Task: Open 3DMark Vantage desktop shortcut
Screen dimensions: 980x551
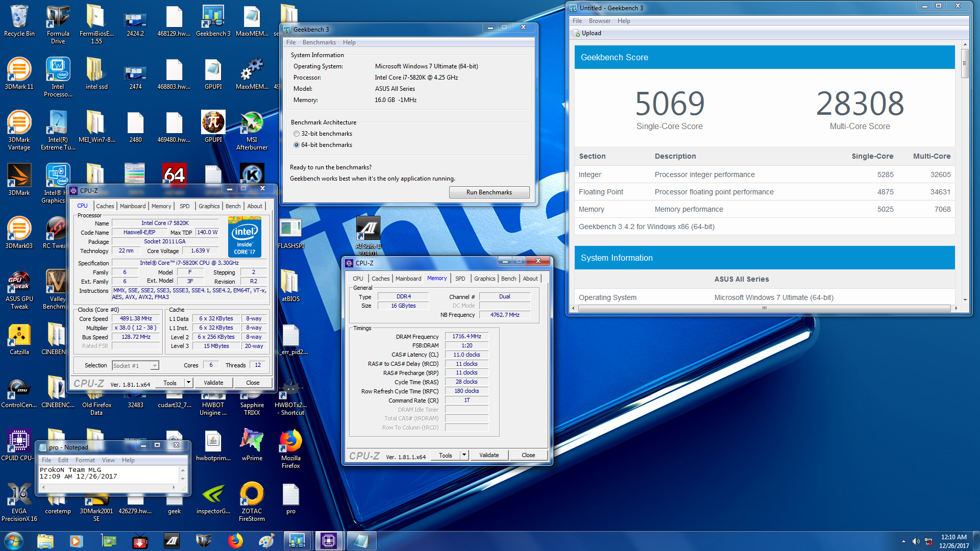Action: tap(19, 131)
